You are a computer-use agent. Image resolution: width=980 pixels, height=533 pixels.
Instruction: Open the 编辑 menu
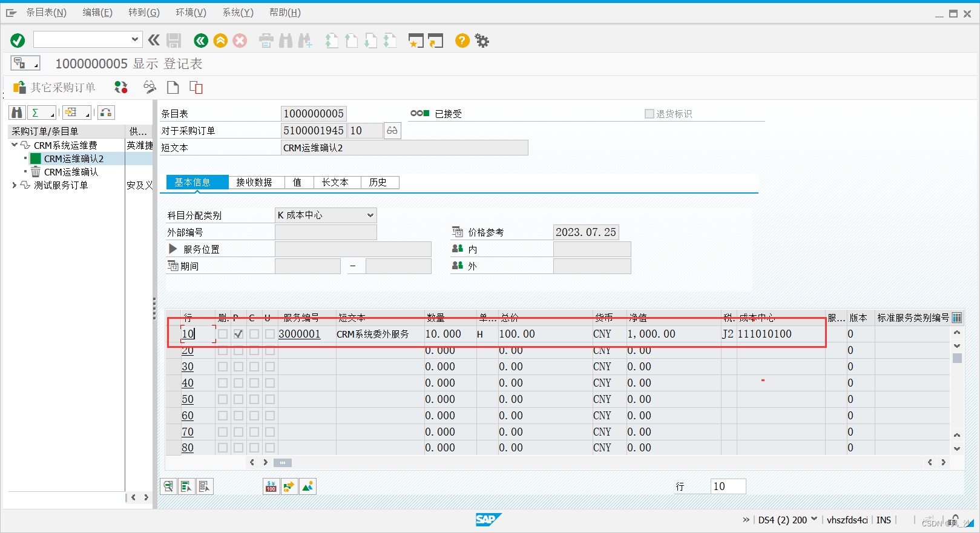point(97,13)
